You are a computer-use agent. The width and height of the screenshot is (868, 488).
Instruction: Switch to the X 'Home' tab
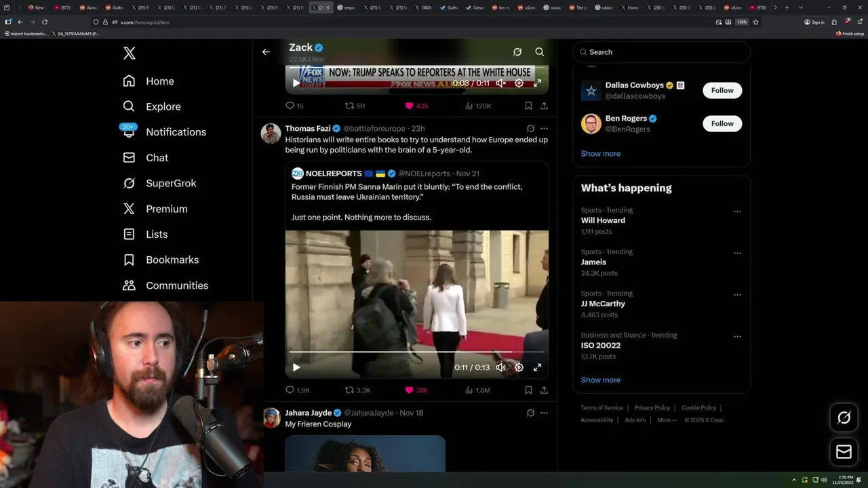pyautogui.click(x=630, y=7)
